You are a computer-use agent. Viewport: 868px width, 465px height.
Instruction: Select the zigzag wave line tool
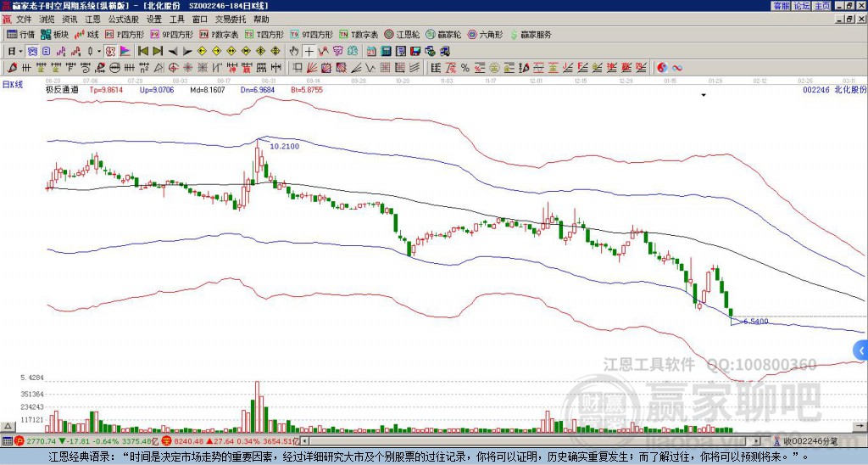coord(371,68)
